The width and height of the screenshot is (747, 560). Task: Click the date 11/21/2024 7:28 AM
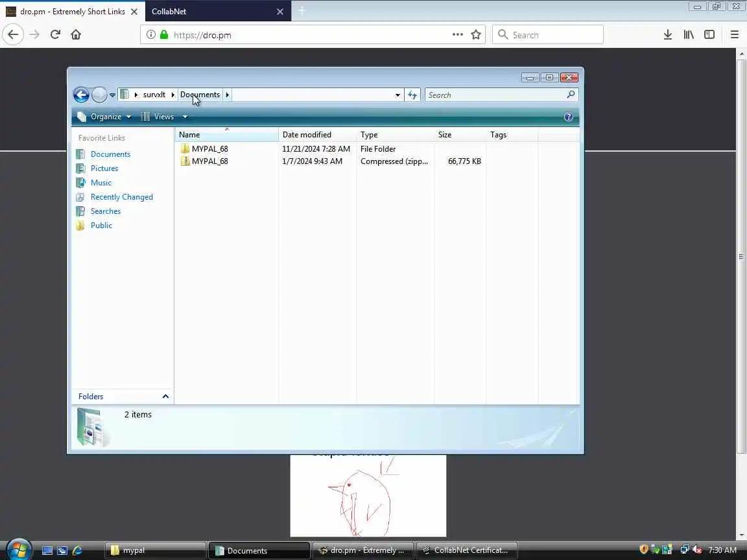pyautogui.click(x=316, y=149)
